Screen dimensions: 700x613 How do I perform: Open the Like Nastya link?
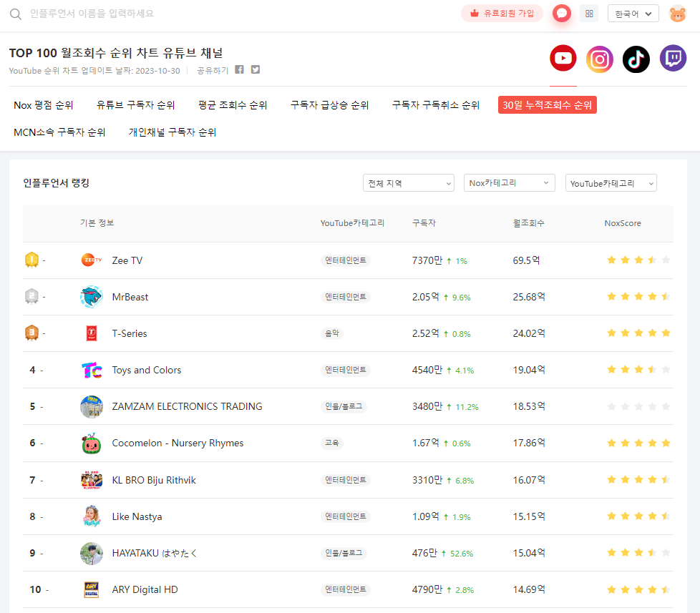coord(137,517)
